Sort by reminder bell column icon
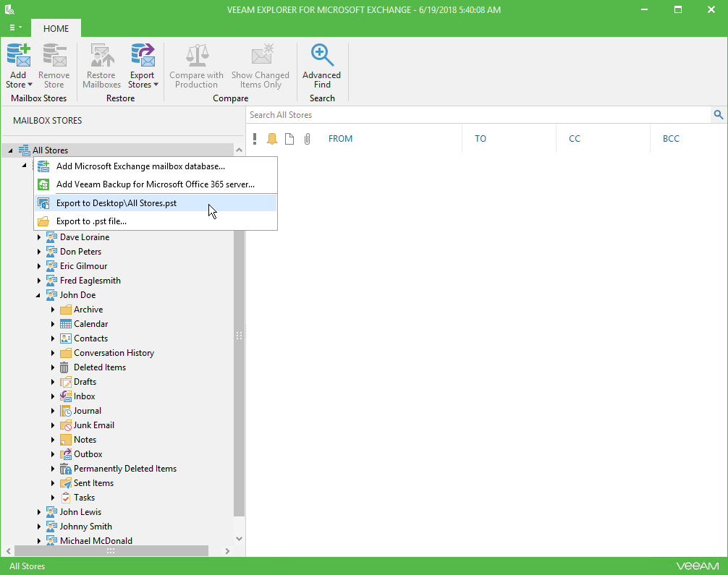 click(272, 138)
